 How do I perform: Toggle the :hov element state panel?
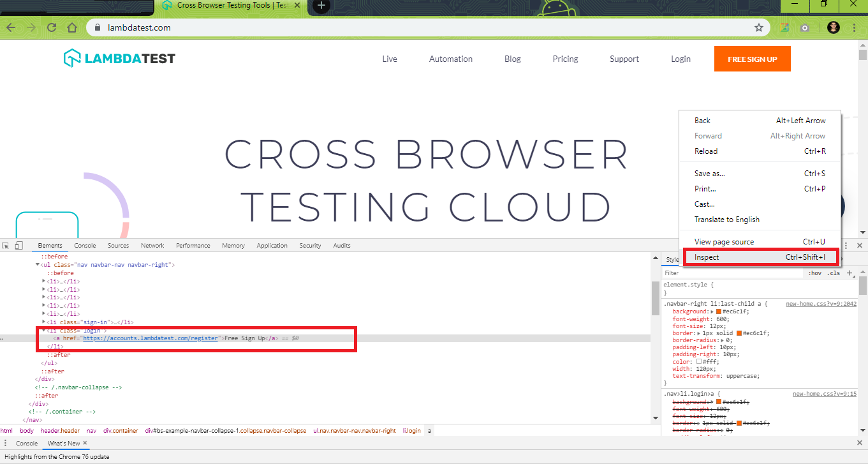tap(814, 273)
